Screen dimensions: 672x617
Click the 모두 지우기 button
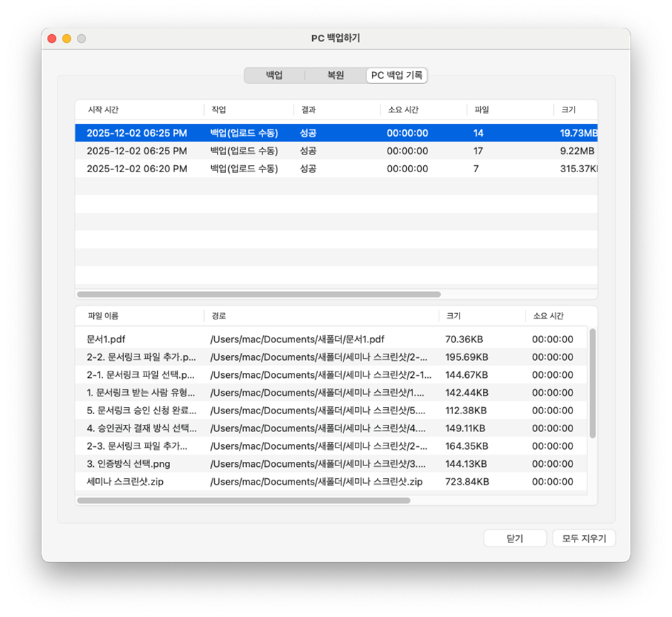[584, 539]
